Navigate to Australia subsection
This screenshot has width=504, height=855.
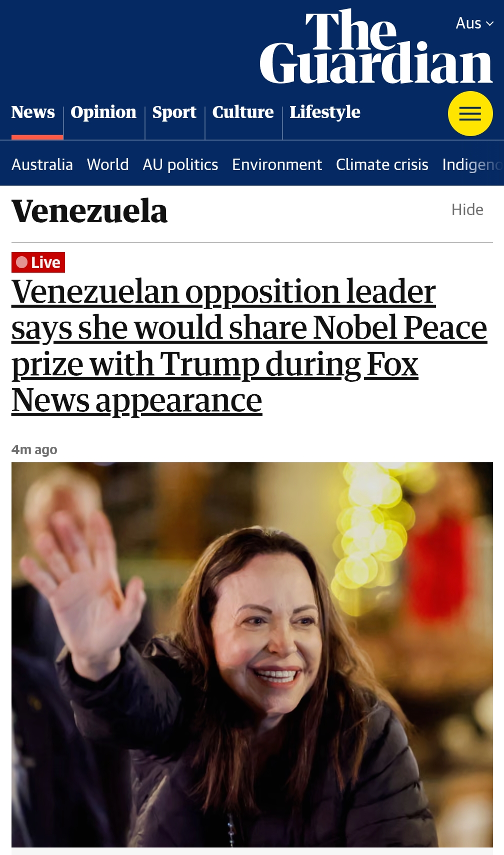coord(42,165)
